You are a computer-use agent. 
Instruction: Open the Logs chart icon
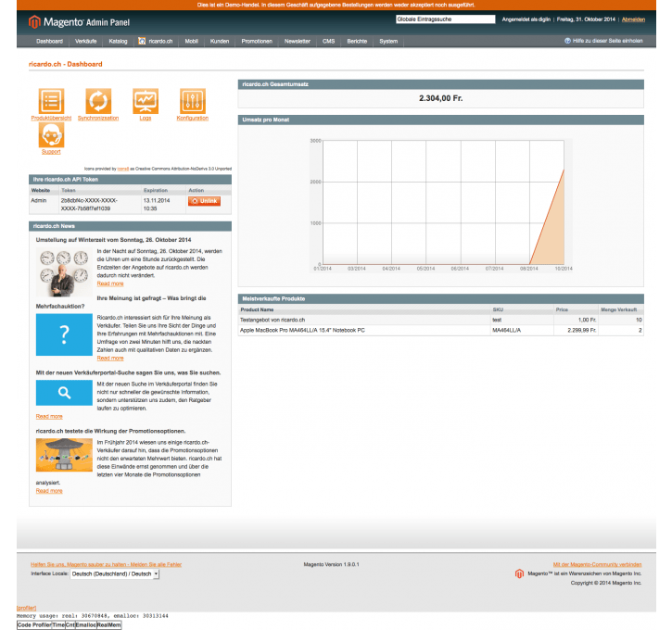(x=146, y=101)
